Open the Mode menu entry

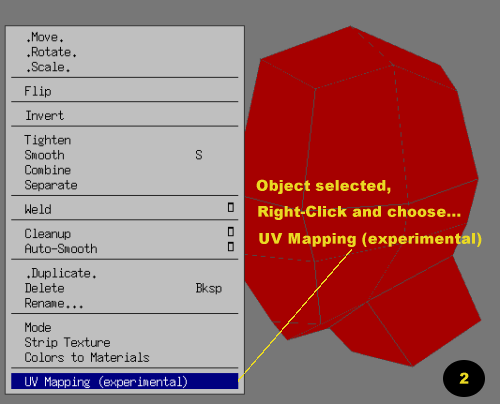point(124,327)
